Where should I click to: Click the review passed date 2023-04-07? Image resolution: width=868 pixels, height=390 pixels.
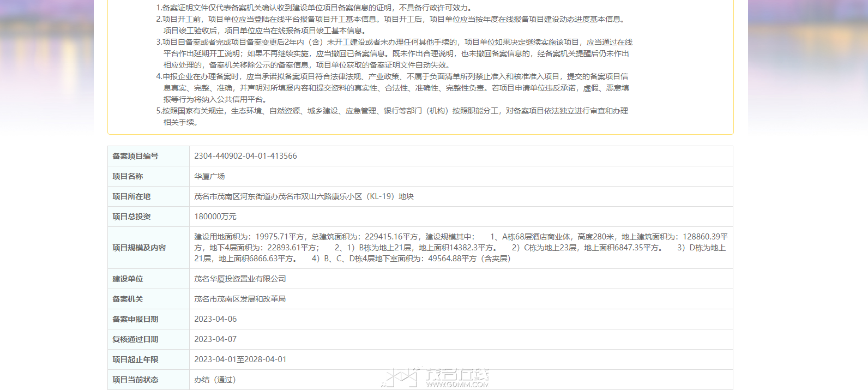215,339
